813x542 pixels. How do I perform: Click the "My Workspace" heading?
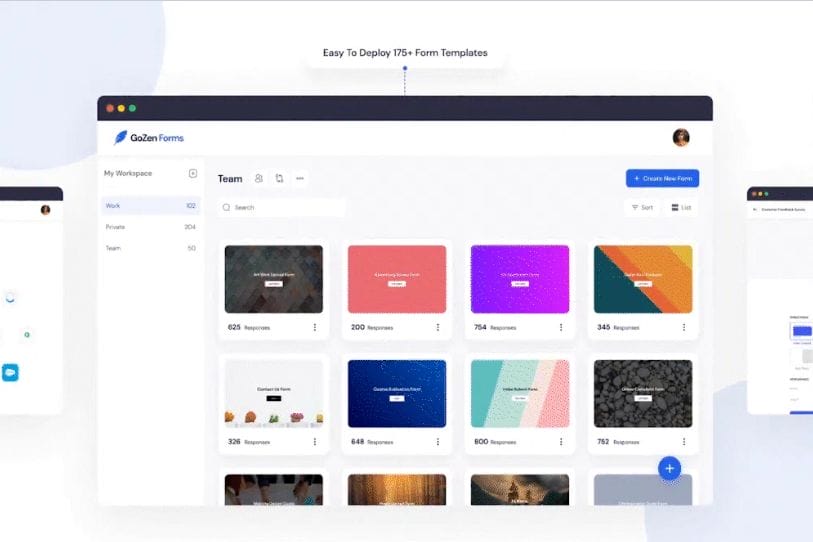[128, 173]
